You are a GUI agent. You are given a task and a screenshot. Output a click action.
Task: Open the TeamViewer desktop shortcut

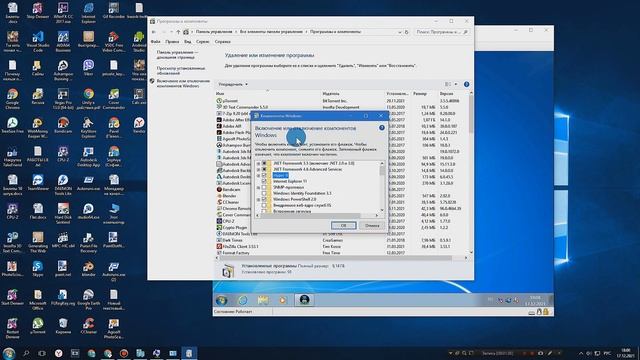click(x=38, y=184)
